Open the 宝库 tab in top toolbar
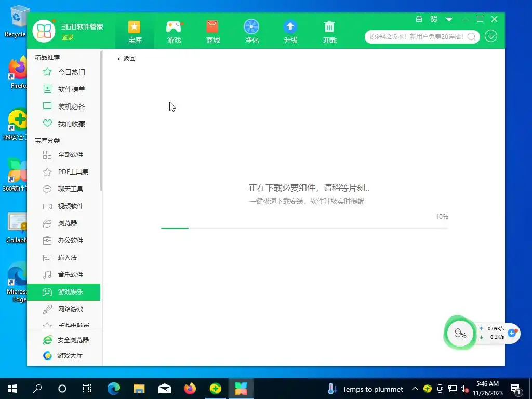Screen dimensions: 532x399 pyautogui.click(x=135, y=32)
